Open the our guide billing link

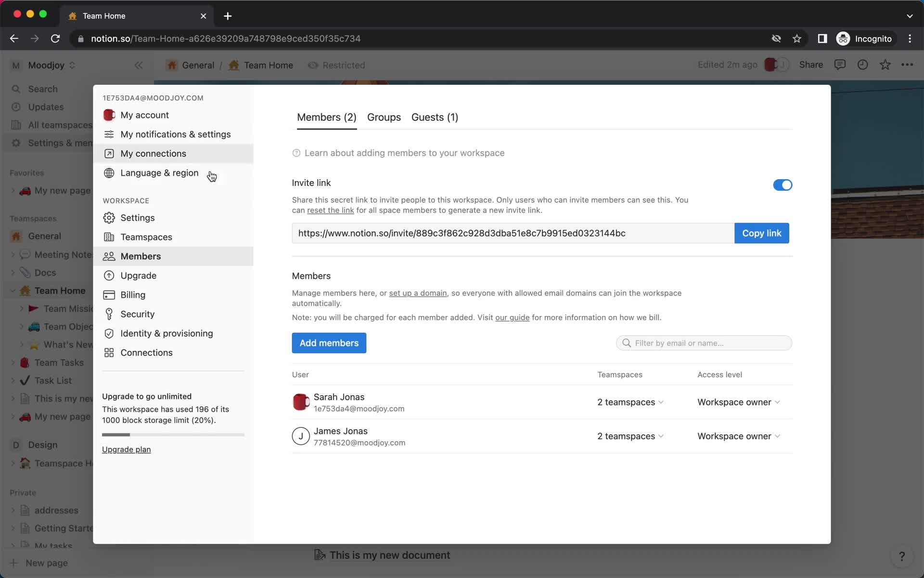tap(513, 317)
